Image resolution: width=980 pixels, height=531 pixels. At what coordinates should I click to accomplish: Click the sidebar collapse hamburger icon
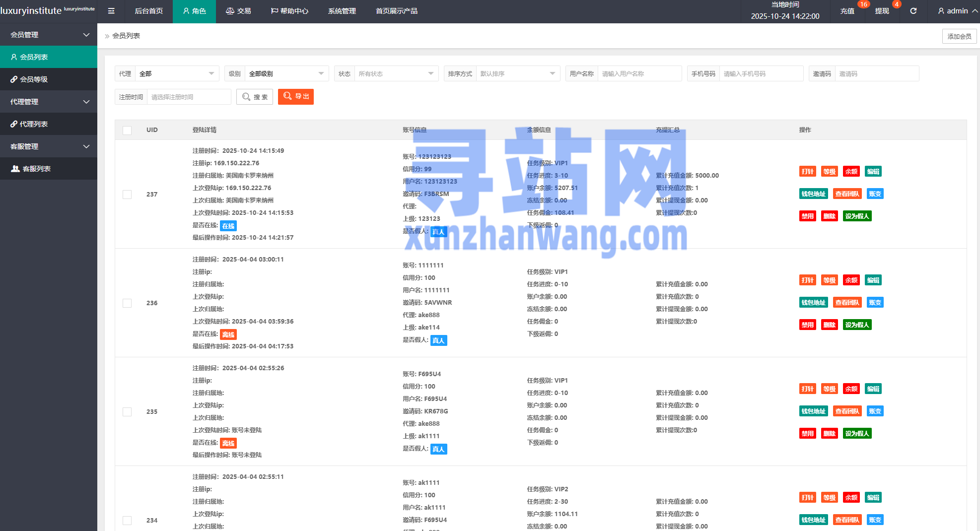(x=111, y=11)
